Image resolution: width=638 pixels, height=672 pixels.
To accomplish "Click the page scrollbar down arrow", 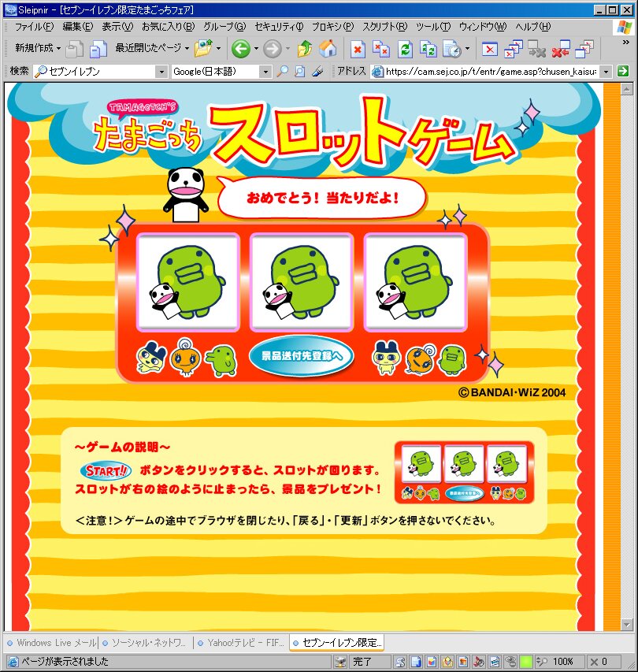I will point(627,625).
